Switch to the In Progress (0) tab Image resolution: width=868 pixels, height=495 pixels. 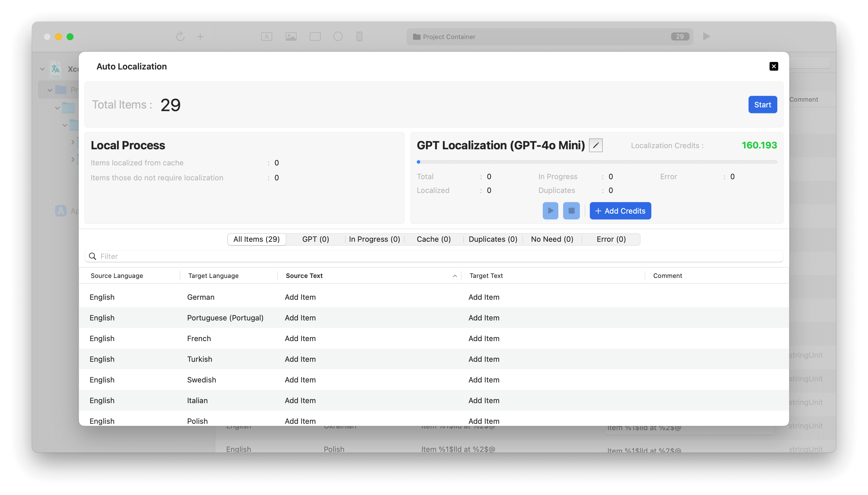[x=374, y=239]
